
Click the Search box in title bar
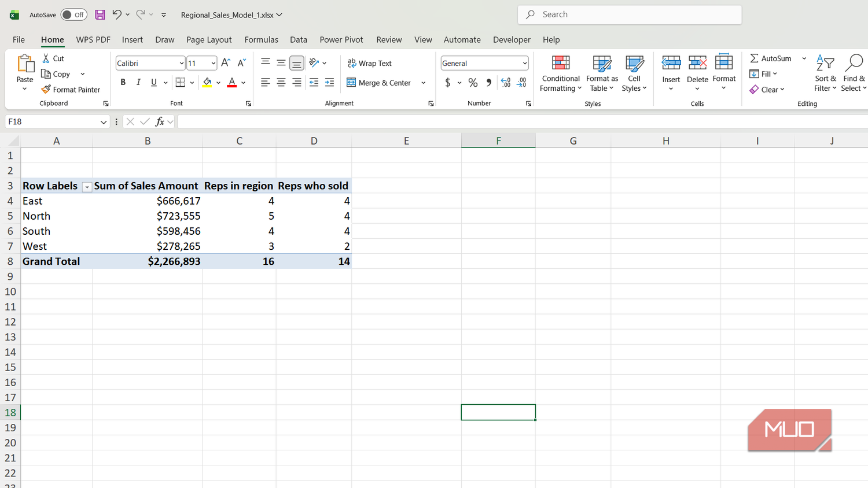click(x=630, y=14)
